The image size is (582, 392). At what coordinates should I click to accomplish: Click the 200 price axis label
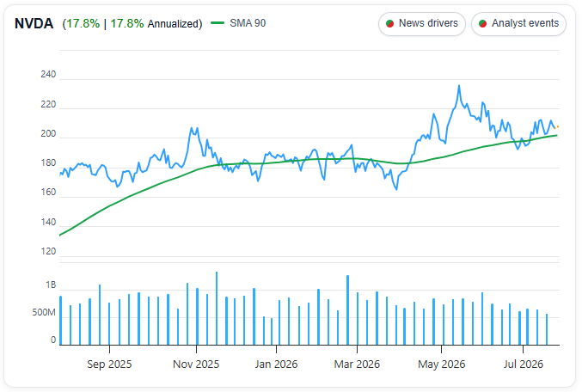click(48, 133)
